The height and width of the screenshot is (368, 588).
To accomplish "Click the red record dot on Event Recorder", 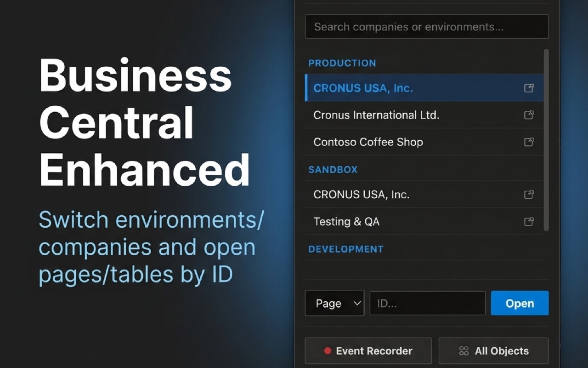I will pyautogui.click(x=328, y=351).
